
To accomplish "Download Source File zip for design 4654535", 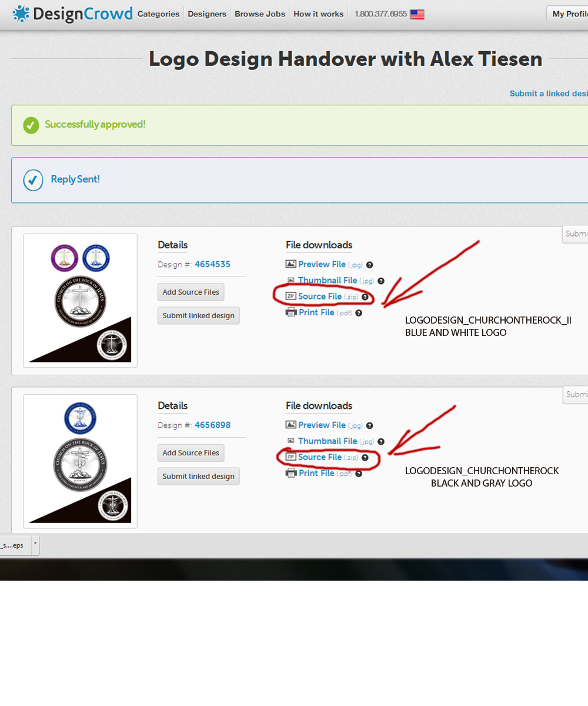I will (x=320, y=297).
